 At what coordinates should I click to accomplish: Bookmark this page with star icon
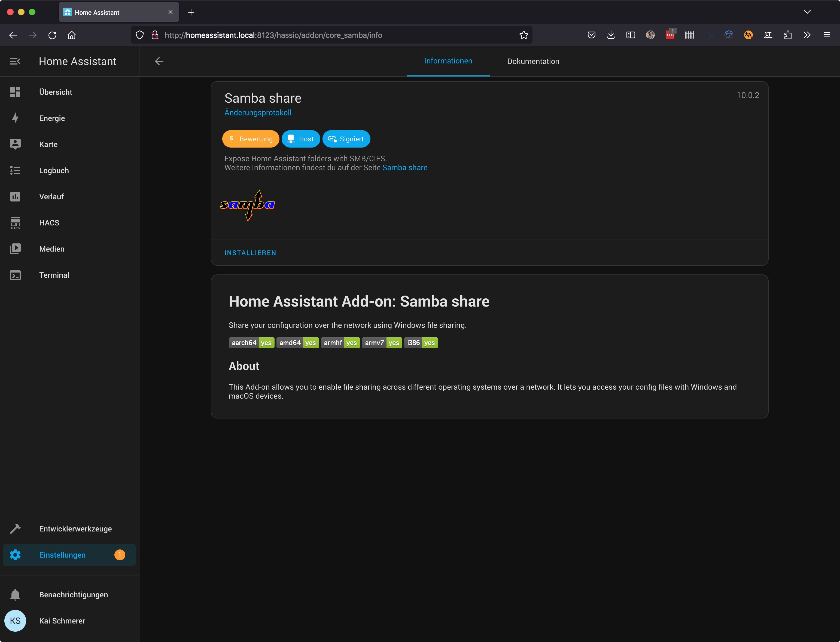(x=524, y=35)
